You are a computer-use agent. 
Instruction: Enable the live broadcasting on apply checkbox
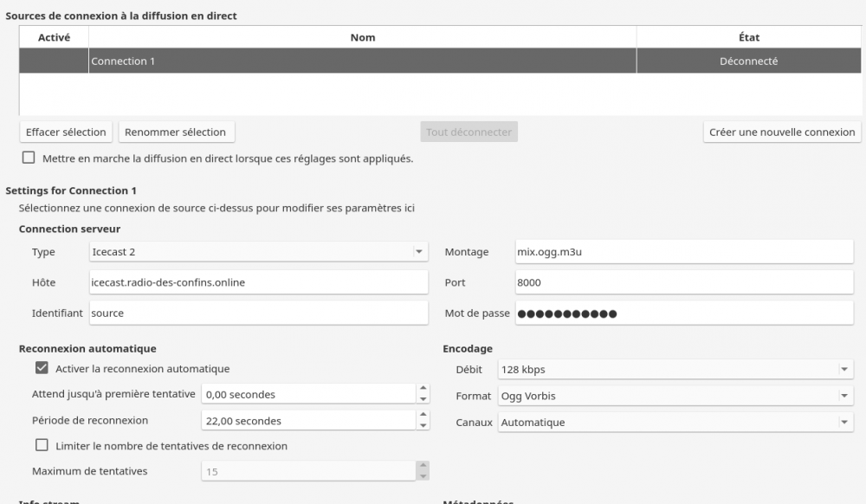[x=29, y=158]
